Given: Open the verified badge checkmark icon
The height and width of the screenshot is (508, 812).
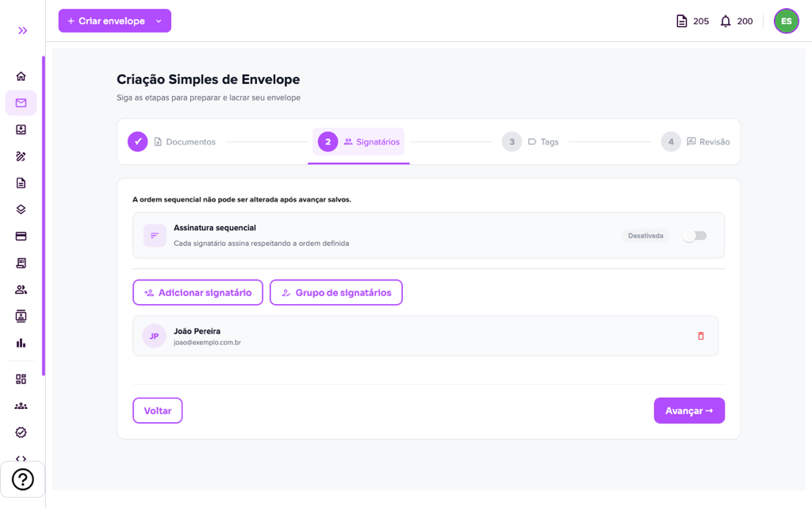Looking at the screenshot, I should tap(21, 433).
